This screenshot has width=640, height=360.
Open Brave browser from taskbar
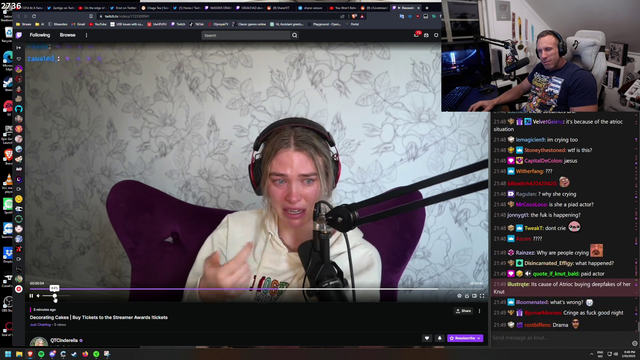(30, 354)
